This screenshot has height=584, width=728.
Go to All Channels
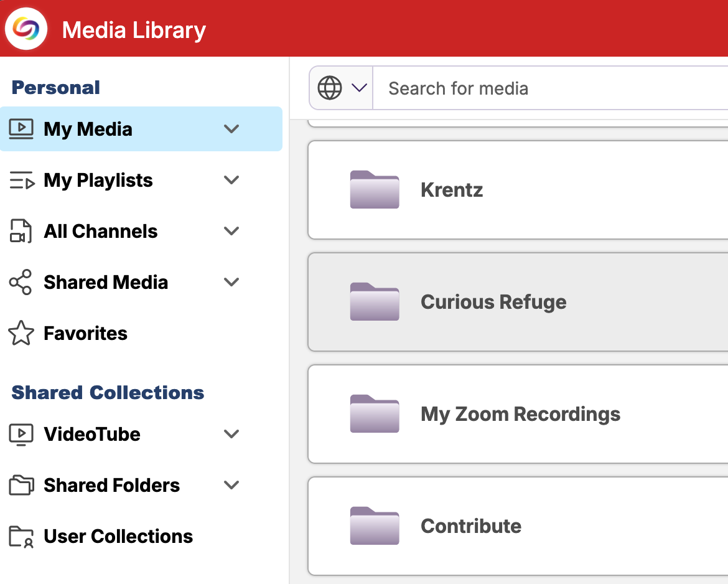coord(101,231)
